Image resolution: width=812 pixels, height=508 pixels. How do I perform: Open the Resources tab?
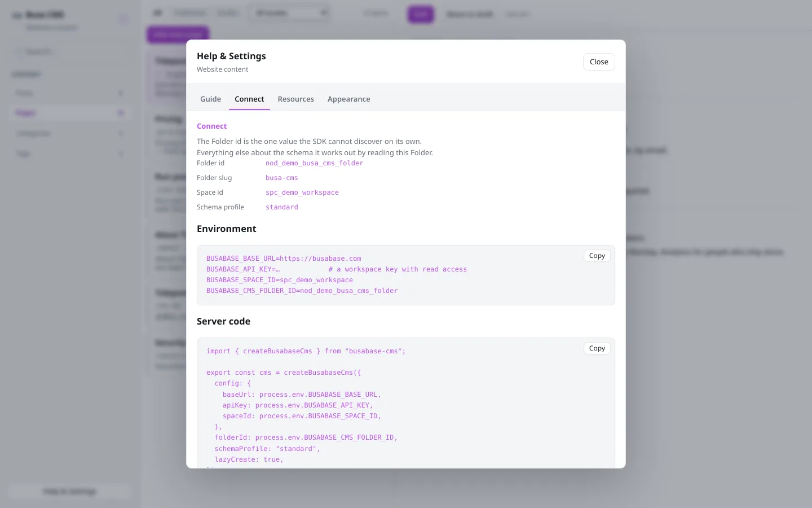295,99
